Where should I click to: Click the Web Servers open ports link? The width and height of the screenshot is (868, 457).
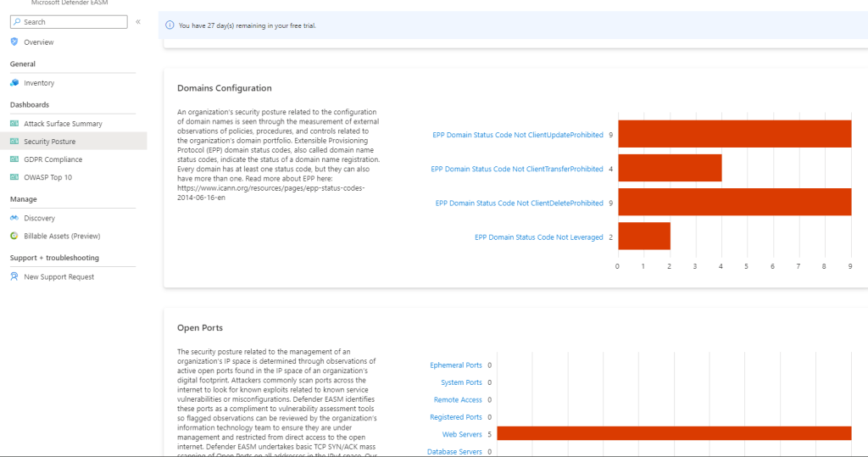click(462, 435)
